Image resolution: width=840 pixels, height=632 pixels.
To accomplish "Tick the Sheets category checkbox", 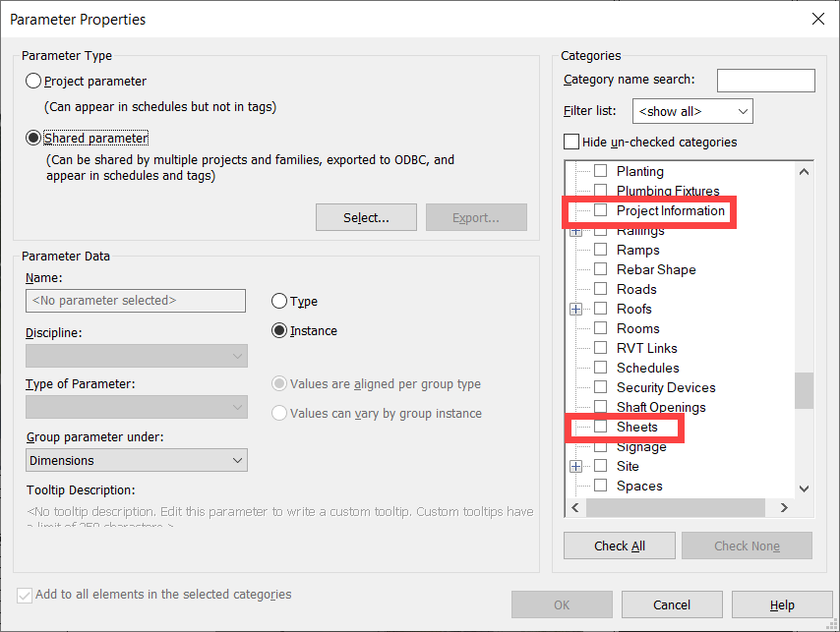I will pos(600,427).
